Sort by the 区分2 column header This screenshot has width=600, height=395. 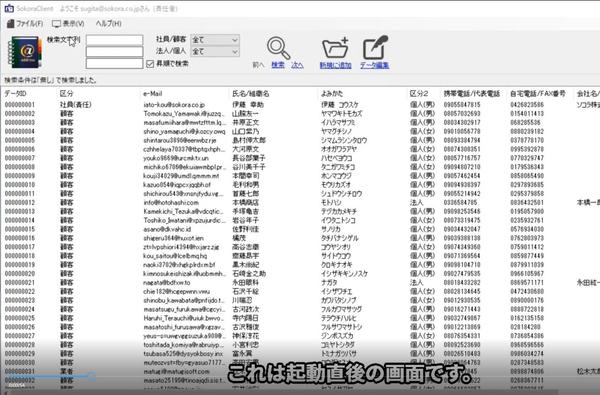(419, 94)
